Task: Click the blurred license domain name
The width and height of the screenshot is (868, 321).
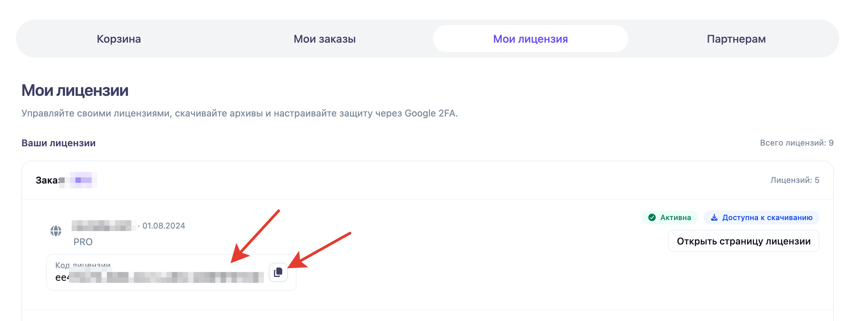Action: click(102, 226)
